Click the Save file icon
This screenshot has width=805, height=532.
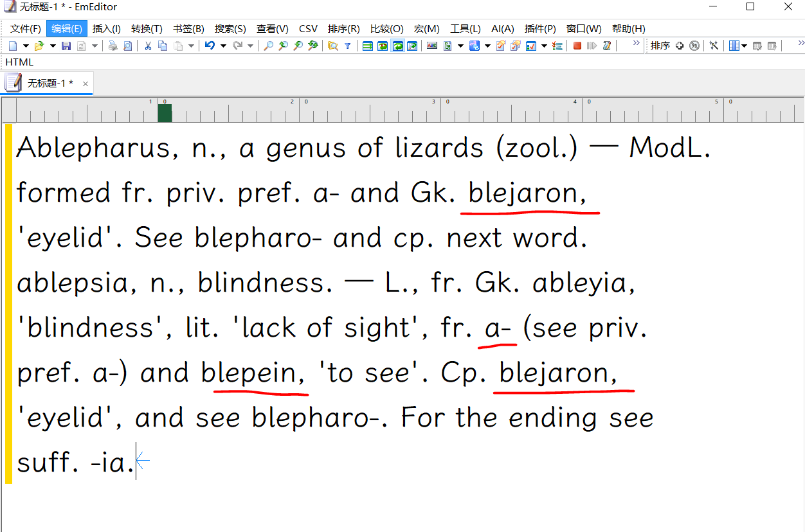(66, 46)
